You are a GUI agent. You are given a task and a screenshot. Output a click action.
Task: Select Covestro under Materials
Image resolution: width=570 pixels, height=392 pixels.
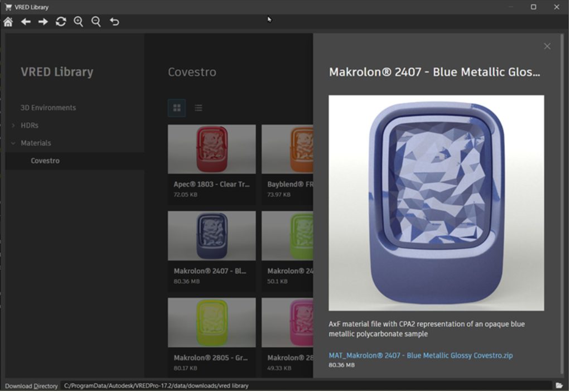[45, 161]
